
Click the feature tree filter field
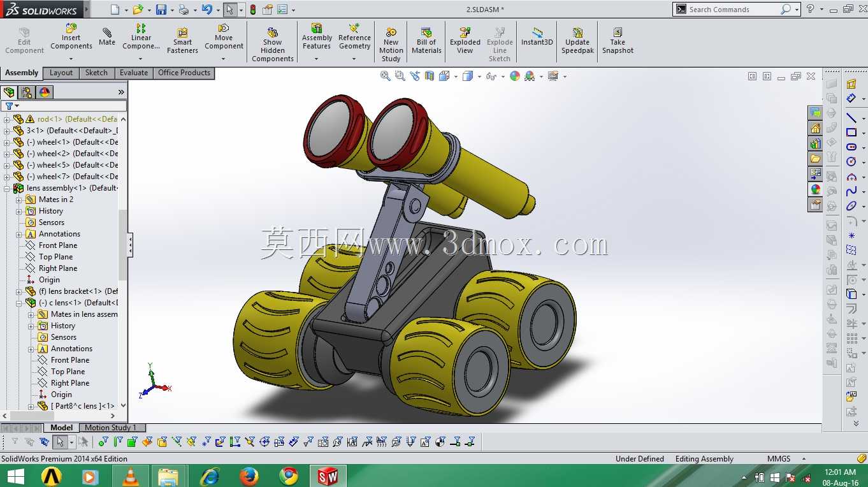(64, 106)
